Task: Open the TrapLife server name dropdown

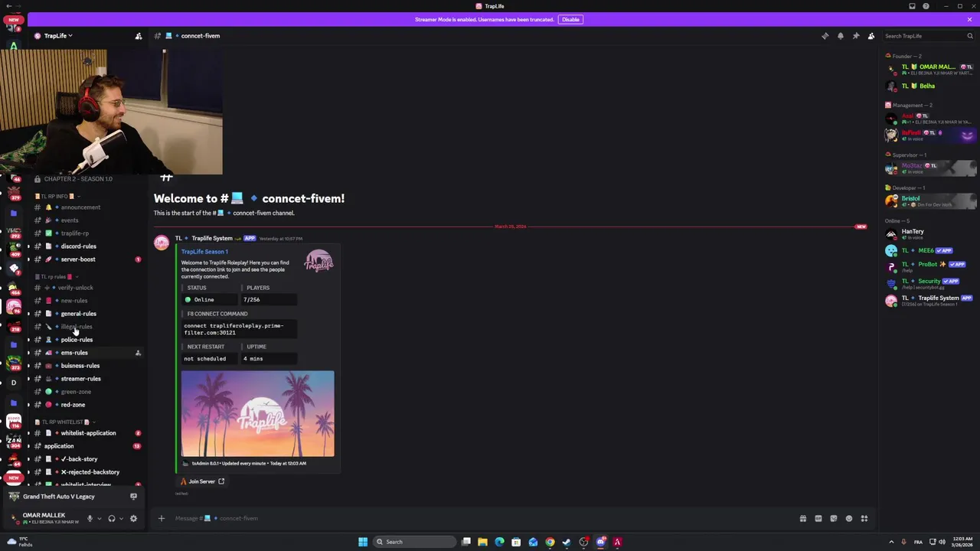Action: pos(57,36)
